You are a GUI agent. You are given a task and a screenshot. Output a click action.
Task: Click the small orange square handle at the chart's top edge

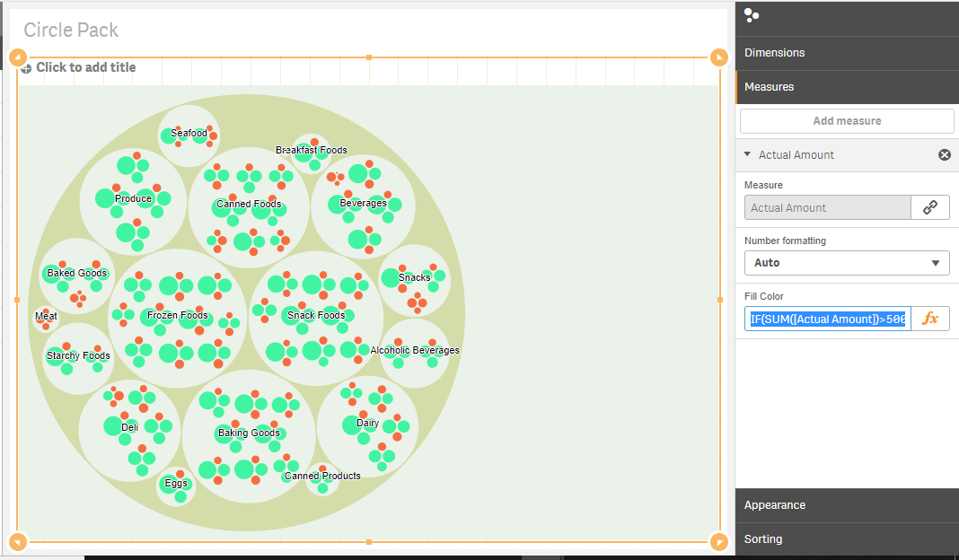(368, 57)
